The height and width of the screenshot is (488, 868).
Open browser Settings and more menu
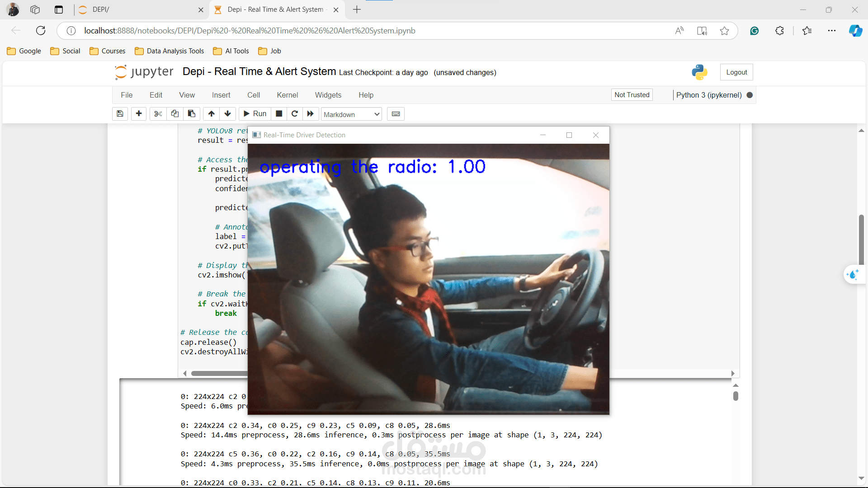click(x=832, y=31)
